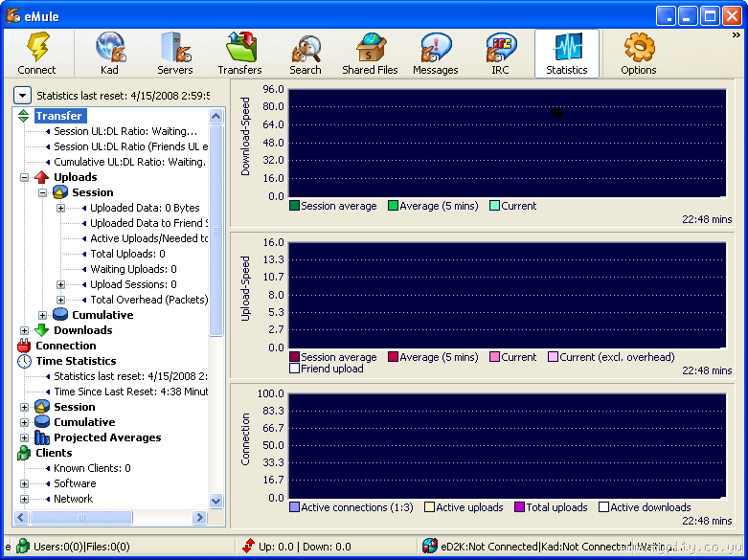Click the eD2K connection status globe icon
Viewport: 748px width, 560px height.
430,547
